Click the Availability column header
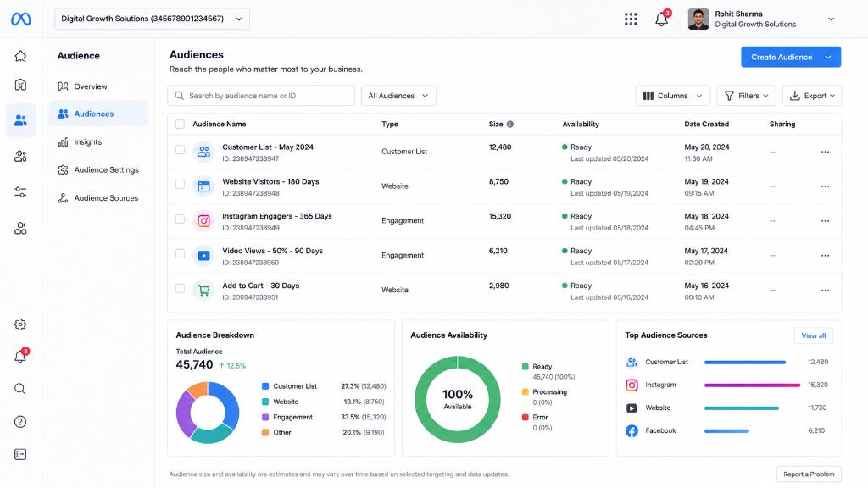Viewport: 868px width, 488px height. click(581, 124)
